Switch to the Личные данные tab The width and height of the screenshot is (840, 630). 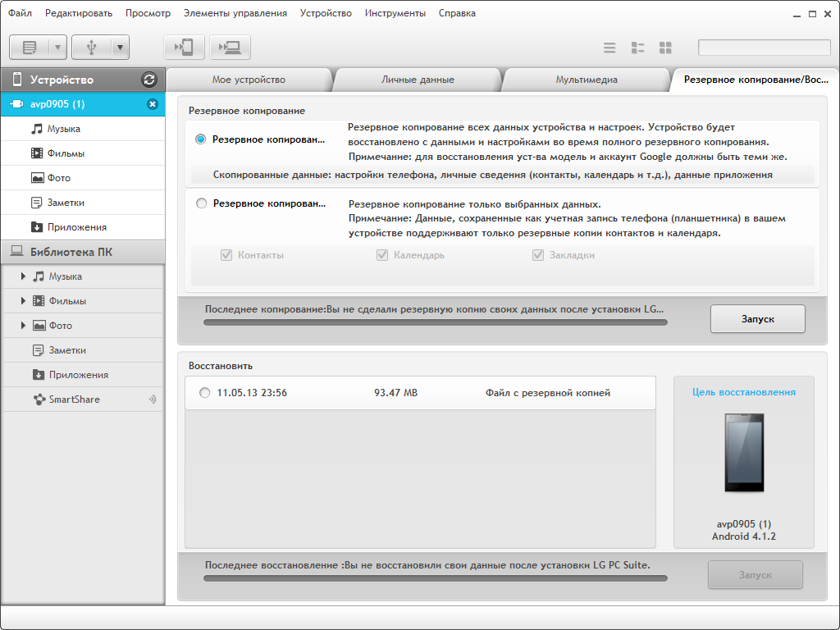pos(418,80)
